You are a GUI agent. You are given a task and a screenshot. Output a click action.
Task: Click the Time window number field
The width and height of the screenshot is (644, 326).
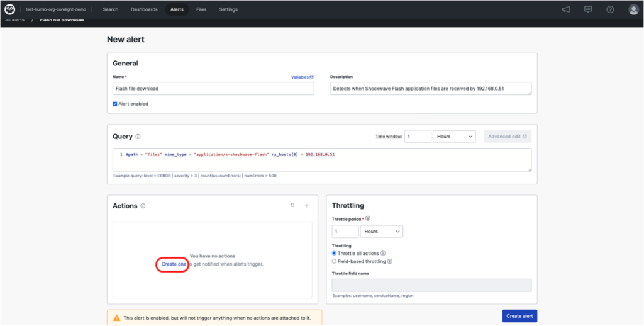click(418, 137)
